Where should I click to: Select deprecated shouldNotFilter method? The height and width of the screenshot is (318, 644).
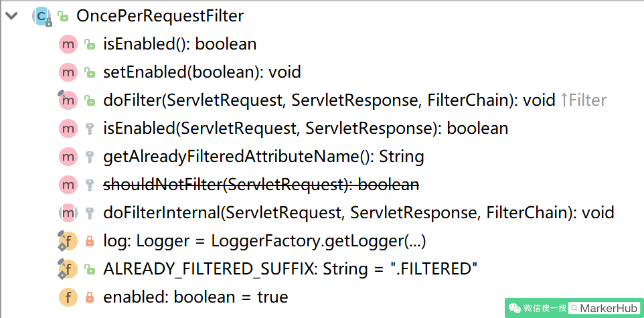tap(261, 185)
